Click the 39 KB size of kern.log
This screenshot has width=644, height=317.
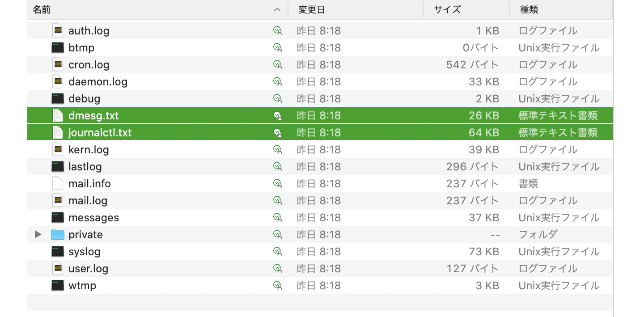point(484,150)
